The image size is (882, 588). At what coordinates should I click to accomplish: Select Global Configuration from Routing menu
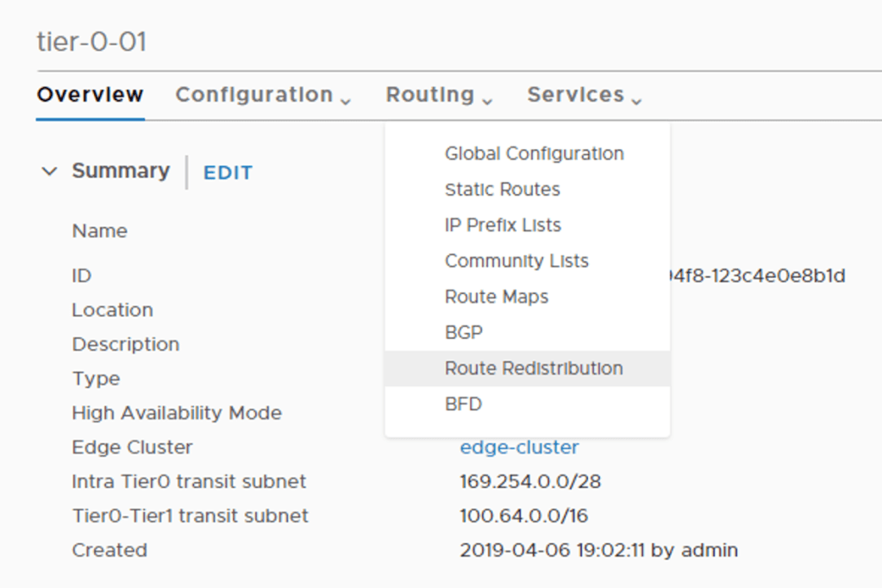534,153
